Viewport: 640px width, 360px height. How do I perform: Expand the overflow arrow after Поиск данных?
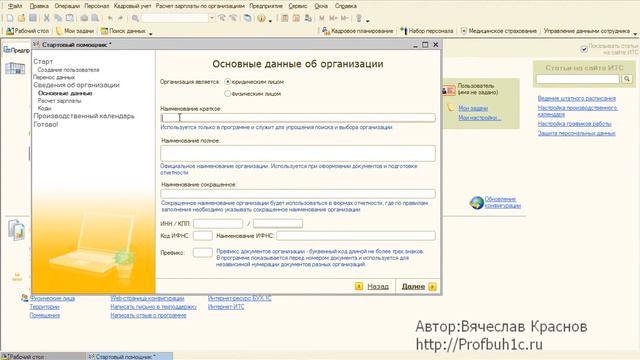(x=151, y=33)
